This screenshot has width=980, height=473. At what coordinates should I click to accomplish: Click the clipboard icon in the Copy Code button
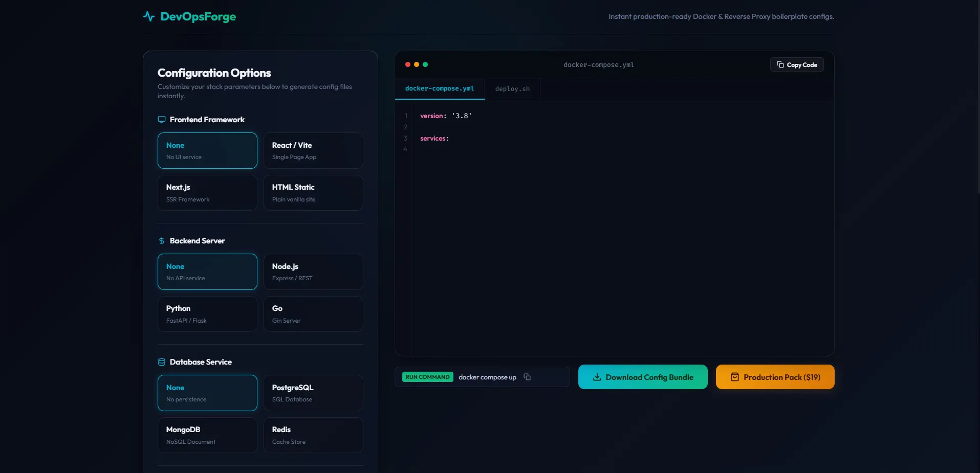(780, 64)
